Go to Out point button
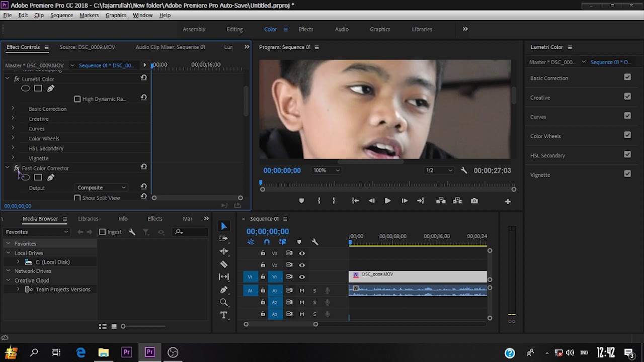The image size is (644, 362). pyautogui.click(x=421, y=201)
